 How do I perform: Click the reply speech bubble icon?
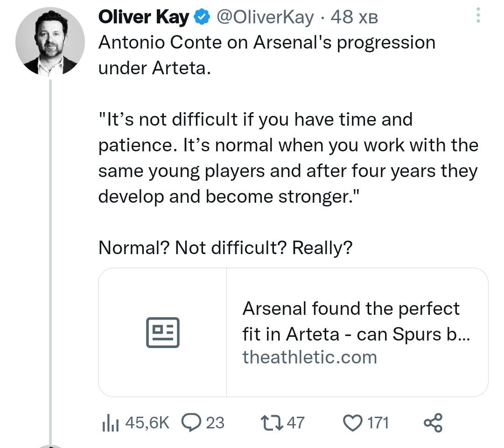point(191,423)
